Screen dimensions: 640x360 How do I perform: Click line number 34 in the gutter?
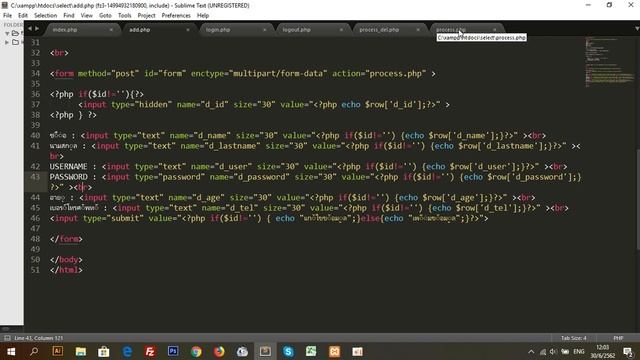click(x=36, y=73)
